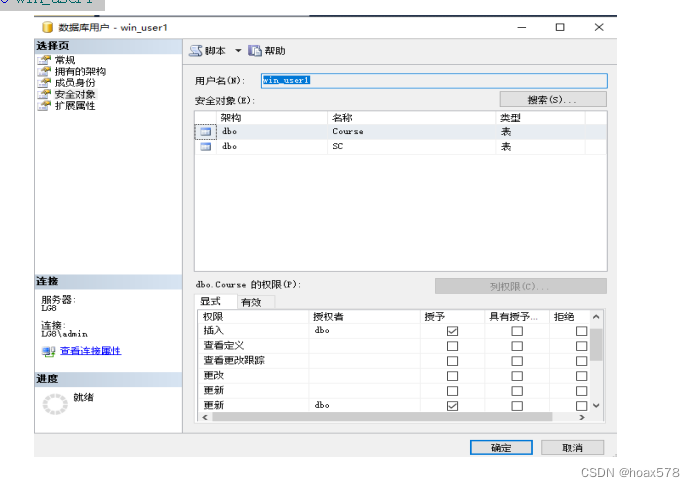
Task: Click the 授予 column header
Action: tap(452, 316)
